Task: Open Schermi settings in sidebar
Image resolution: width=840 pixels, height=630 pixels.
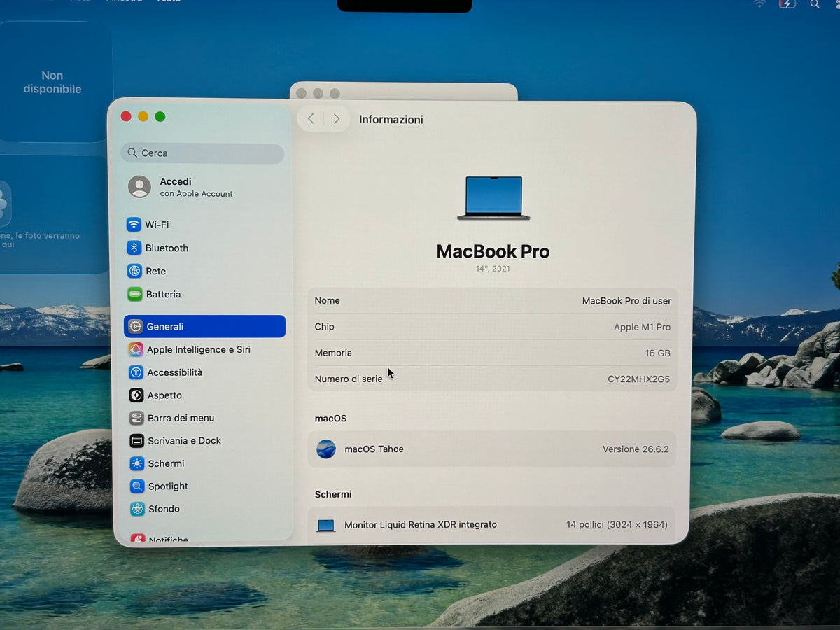Action: [x=204, y=463]
